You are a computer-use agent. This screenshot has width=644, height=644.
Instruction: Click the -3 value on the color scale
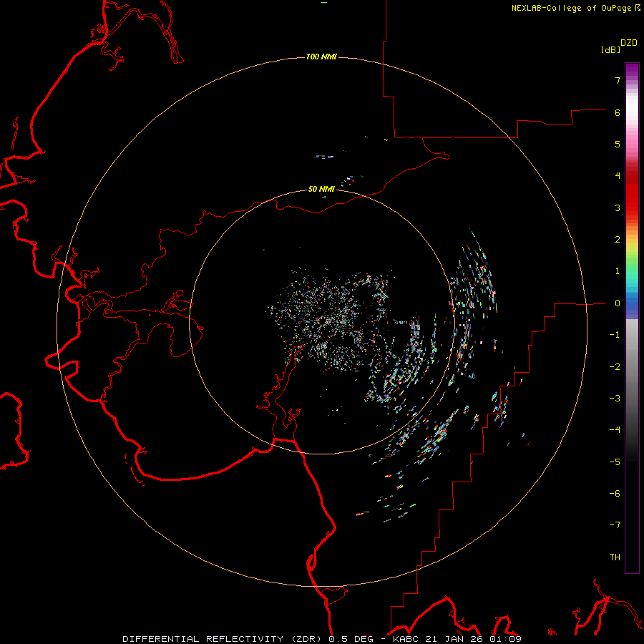615,399
